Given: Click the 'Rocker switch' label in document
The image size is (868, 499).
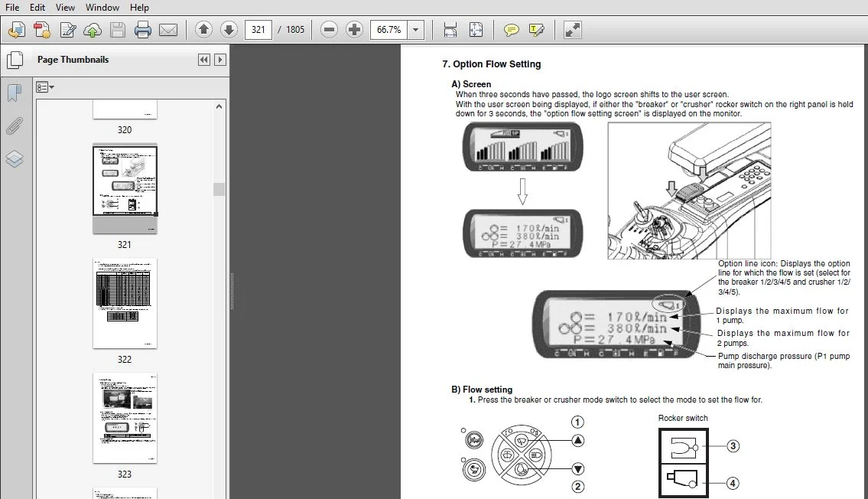Looking at the screenshot, I should coord(683,418).
